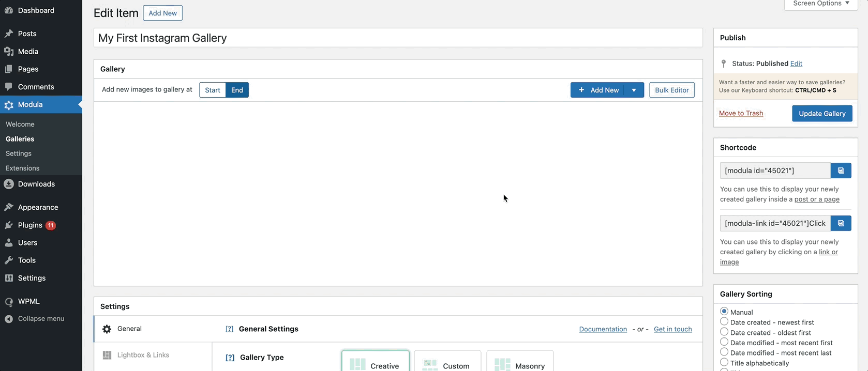Image resolution: width=868 pixels, height=371 pixels.
Task: Open the Galleries submenu item
Action: 20,139
